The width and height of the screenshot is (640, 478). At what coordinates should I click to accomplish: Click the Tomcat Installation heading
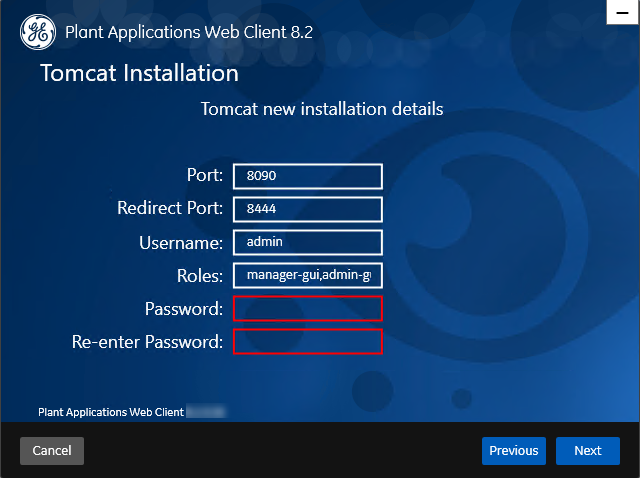[139, 73]
